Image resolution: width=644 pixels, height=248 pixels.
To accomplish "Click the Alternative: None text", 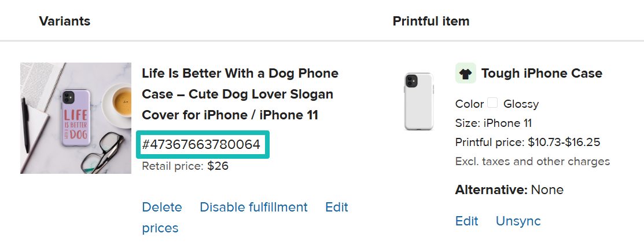I will pos(509,190).
